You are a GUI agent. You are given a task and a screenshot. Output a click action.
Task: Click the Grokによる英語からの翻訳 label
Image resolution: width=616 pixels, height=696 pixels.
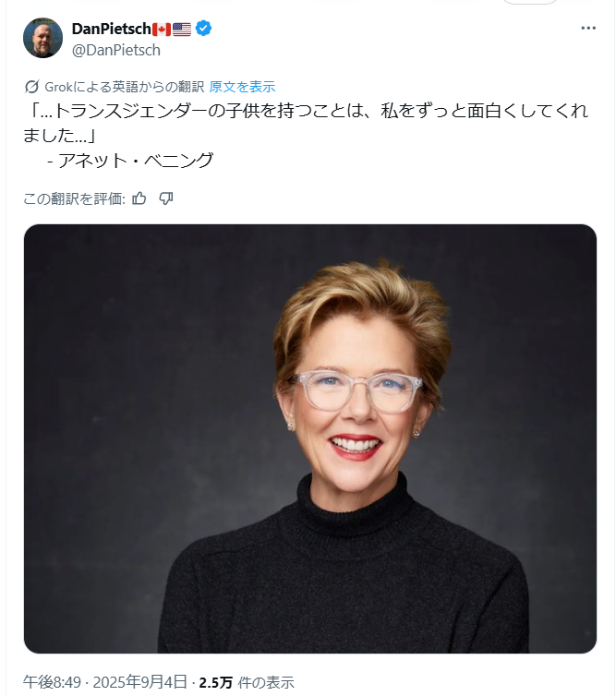(125, 87)
